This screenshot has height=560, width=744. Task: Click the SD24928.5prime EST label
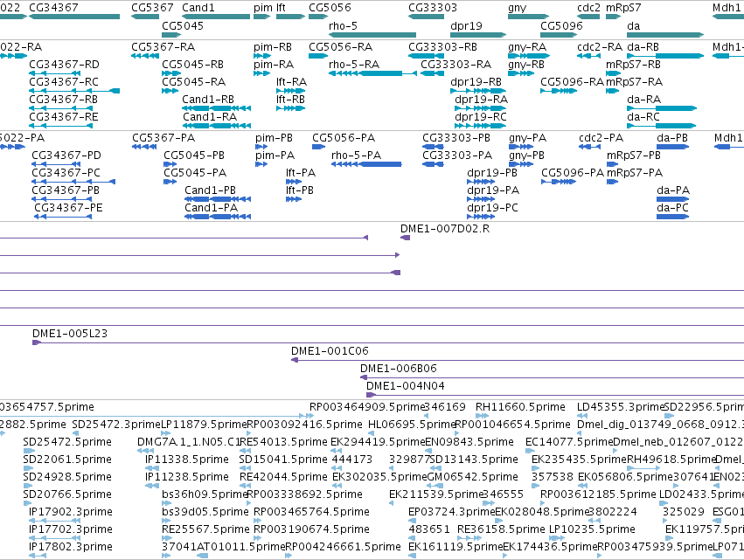point(67,476)
